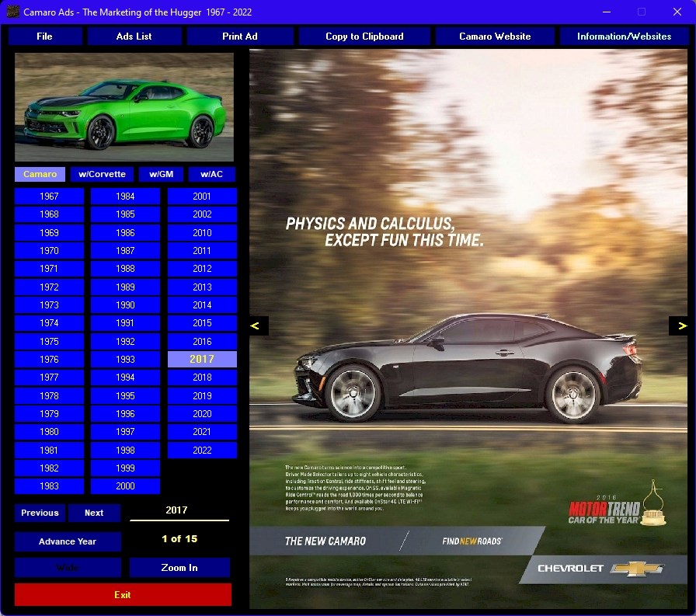
Task: Select the year 1982
Action: (x=49, y=468)
